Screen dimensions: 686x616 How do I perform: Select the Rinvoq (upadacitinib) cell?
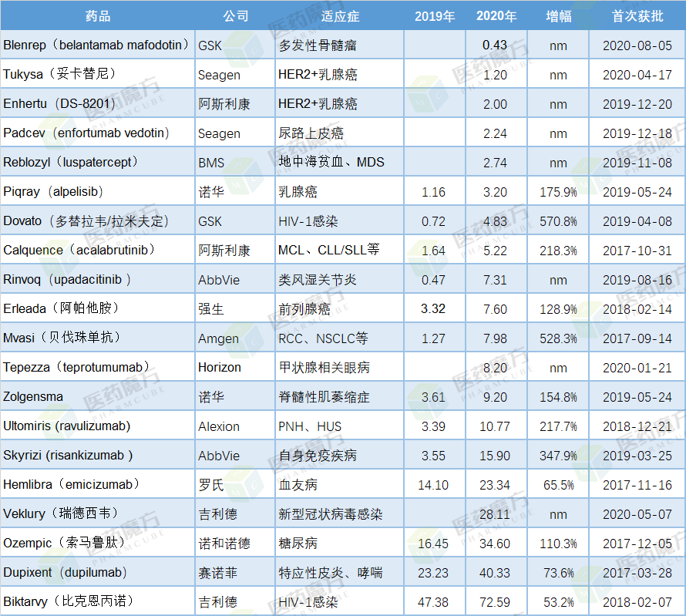coord(98,279)
